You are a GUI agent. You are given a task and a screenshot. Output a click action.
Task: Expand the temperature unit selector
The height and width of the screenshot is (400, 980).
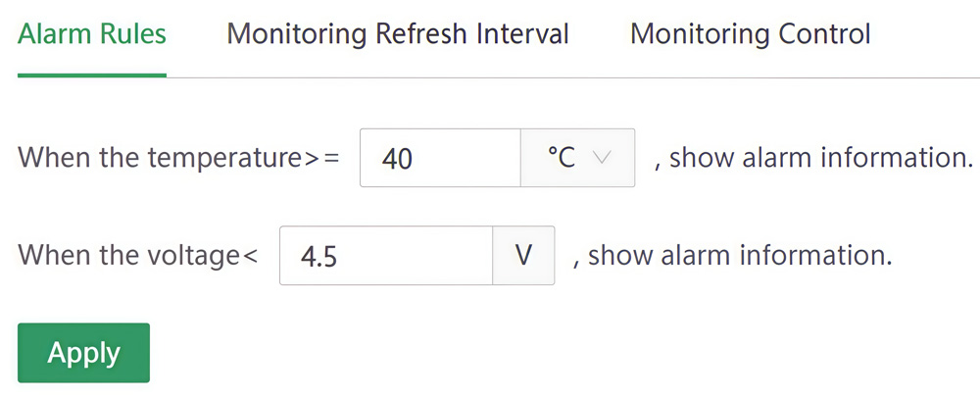[577, 158]
